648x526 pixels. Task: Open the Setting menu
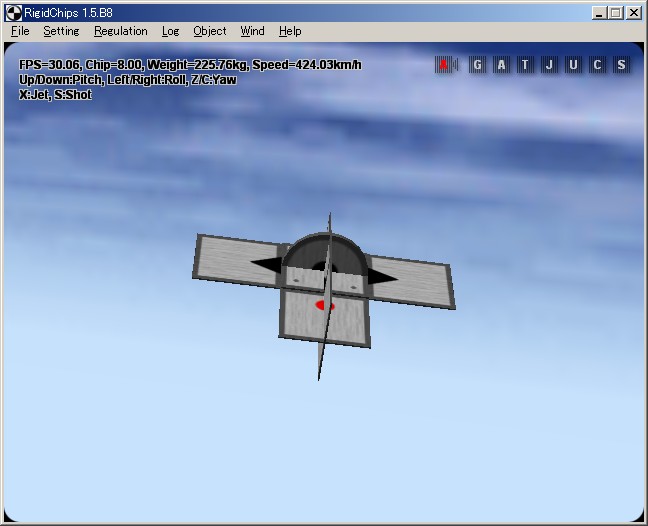click(61, 31)
